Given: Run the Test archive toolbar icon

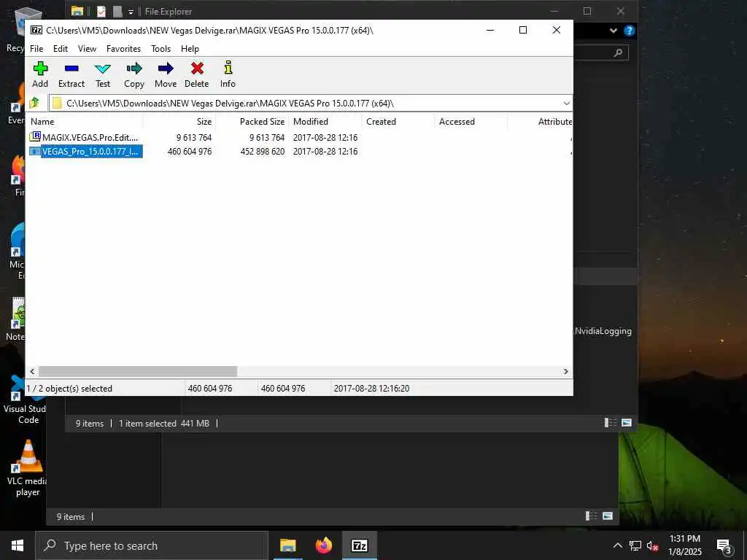Looking at the screenshot, I should click(102, 75).
